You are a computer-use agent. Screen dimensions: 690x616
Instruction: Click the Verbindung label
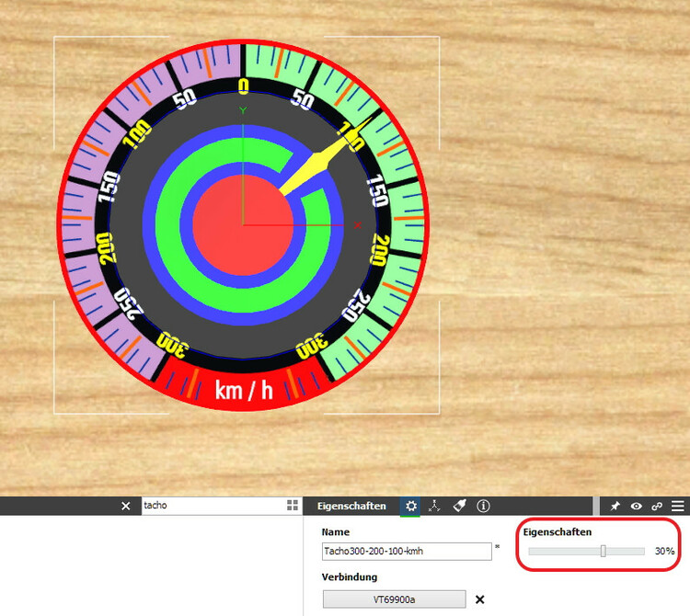pos(350,576)
